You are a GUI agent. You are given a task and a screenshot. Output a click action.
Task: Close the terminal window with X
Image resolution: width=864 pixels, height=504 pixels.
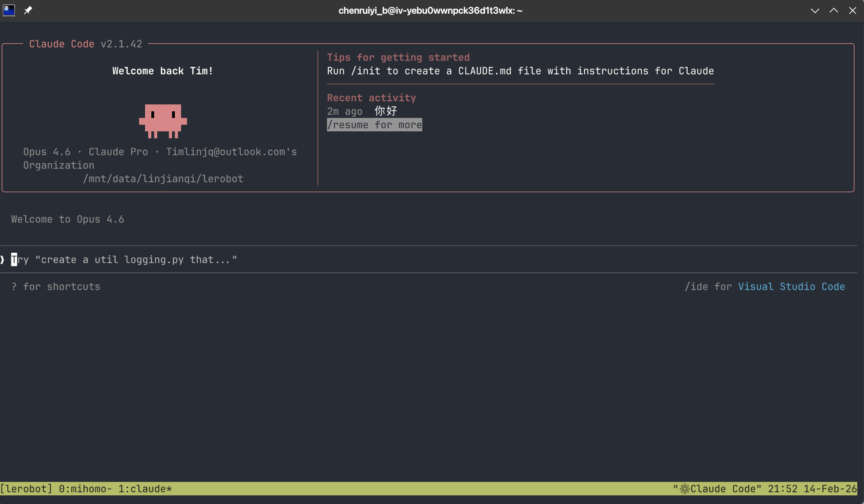[853, 11]
